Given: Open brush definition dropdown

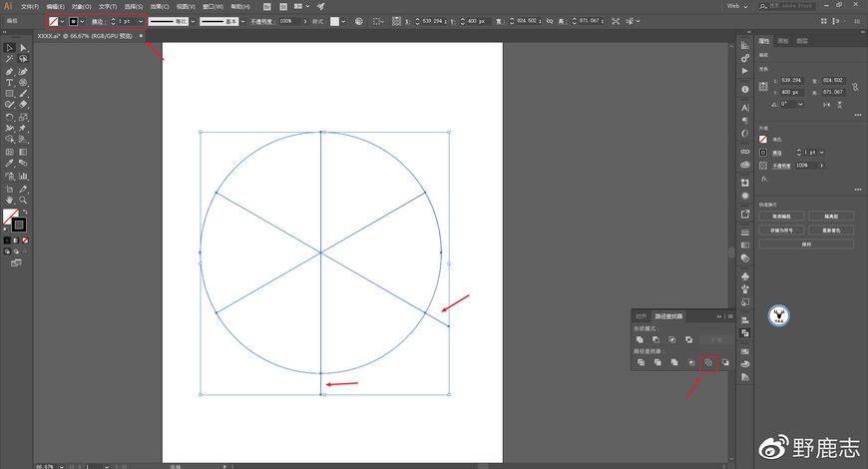Looking at the screenshot, I should 242,21.
